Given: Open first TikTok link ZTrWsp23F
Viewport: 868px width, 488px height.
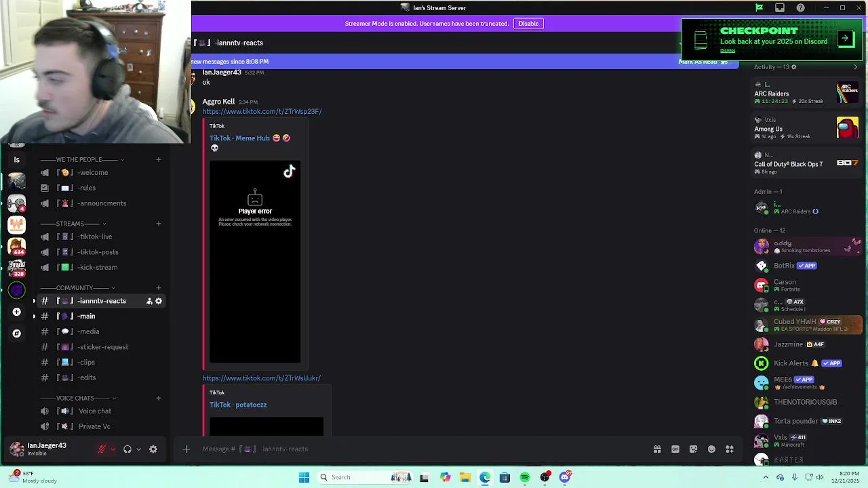Looking at the screenshot, I should click(x=262, y=111).
